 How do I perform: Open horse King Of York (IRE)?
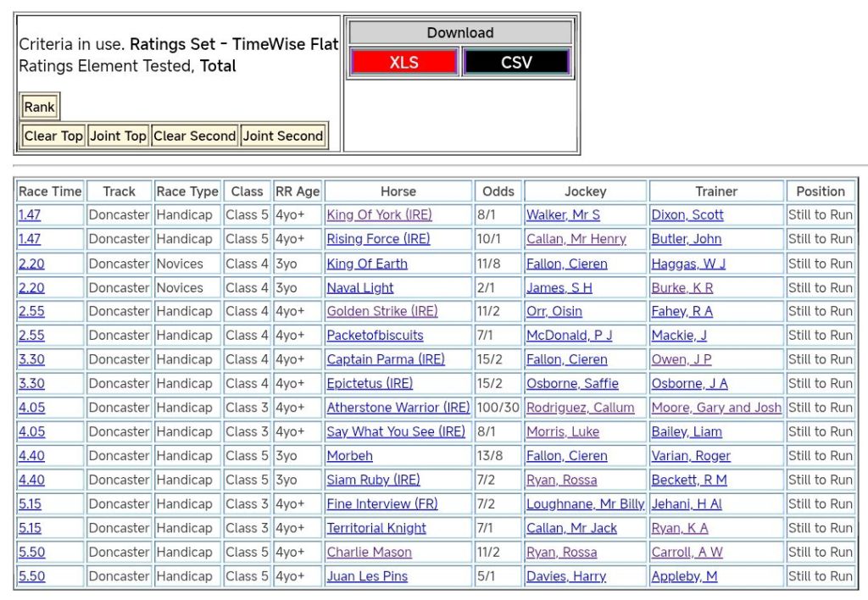pyautogui.click(x=379, y=215)
